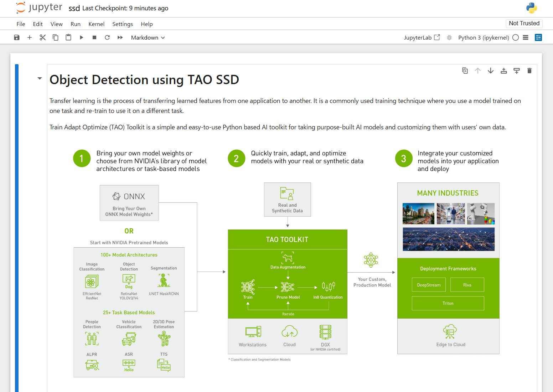
Task: Click the debugger bug icon
Action: (449, 37)
